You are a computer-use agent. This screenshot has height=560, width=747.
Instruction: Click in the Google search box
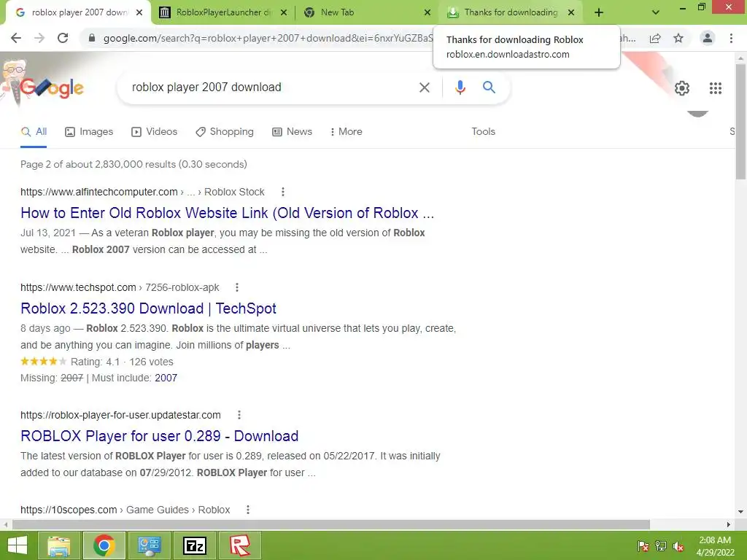click(x=271, y=87)
